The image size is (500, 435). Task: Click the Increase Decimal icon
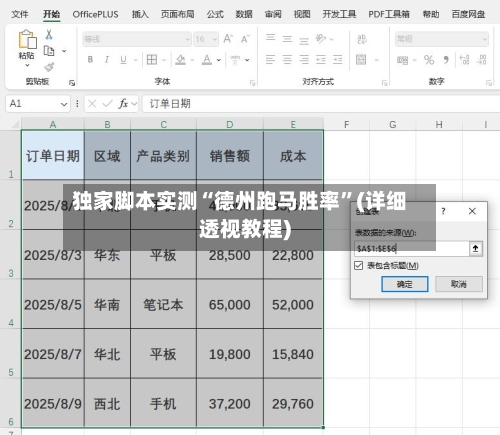464,60
